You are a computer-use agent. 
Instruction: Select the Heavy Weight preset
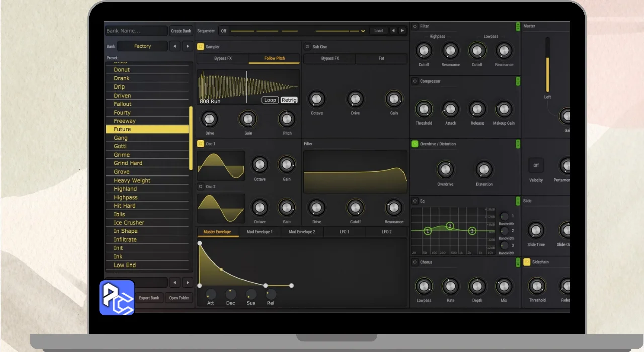click(132, 180)
